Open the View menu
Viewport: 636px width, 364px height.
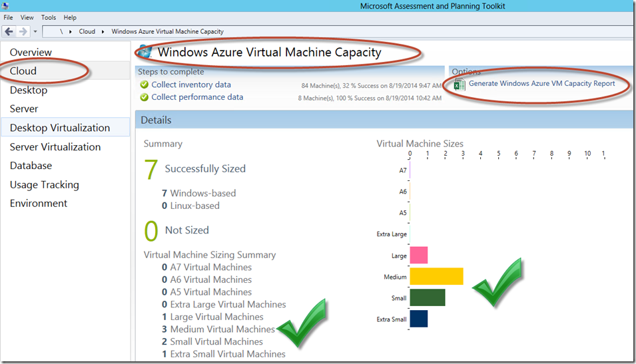27,17
